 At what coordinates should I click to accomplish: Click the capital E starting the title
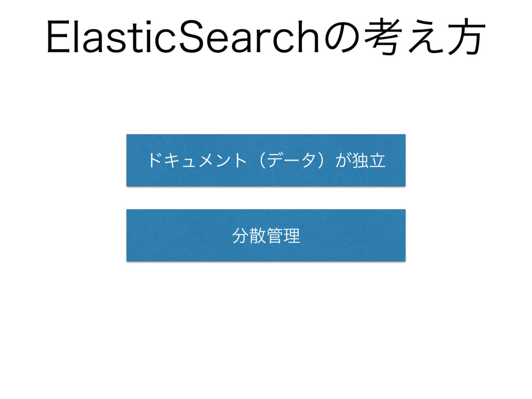tap(58, 37)
